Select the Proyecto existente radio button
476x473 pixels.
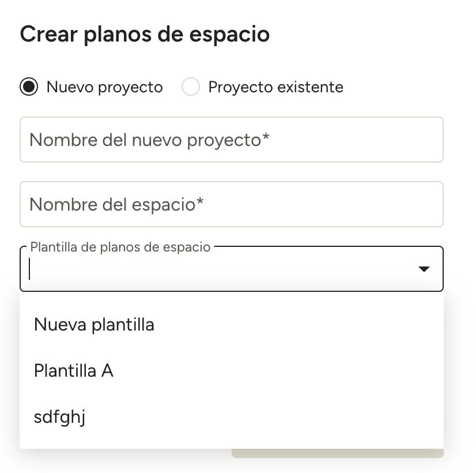click(x=191, y=87)
